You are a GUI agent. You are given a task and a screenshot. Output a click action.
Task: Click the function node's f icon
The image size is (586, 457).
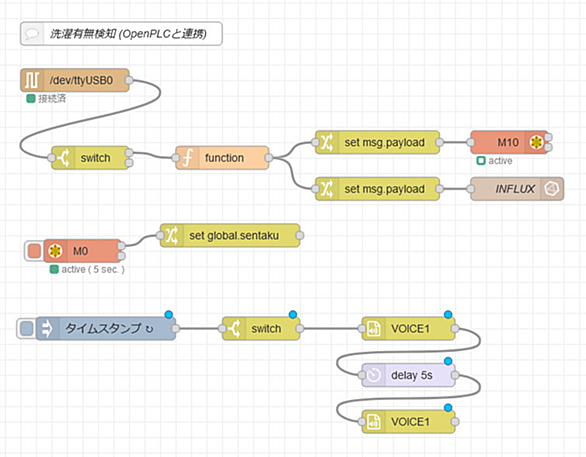point(187,158)
